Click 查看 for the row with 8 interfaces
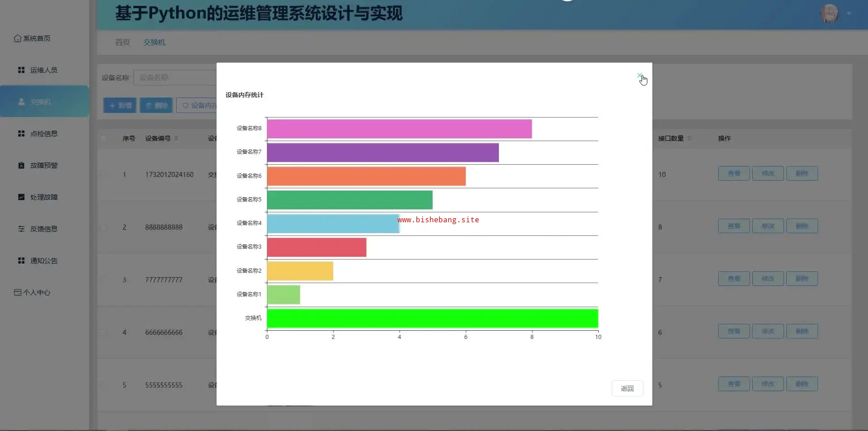This screenshot has height=431, width=868. [x=734, y=226]
